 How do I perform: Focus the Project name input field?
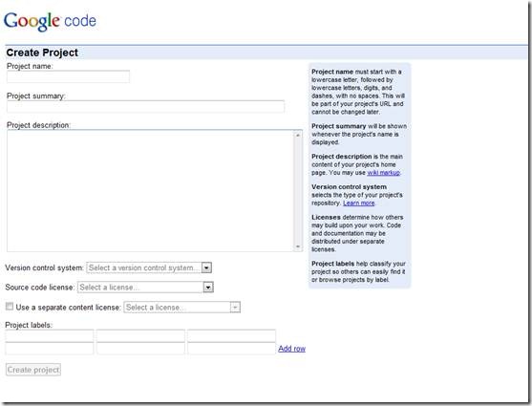(68, 76)
